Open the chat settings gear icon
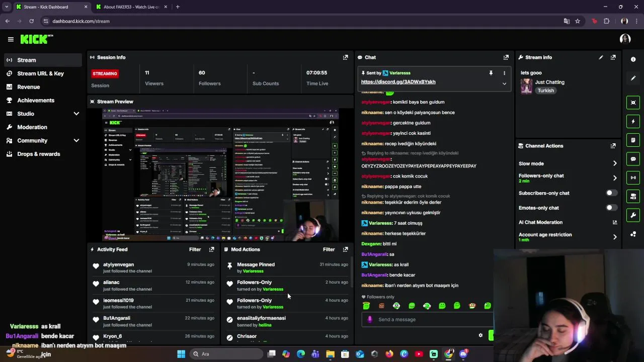The width and height of the screenshot is (644, 362). point(480,335)
